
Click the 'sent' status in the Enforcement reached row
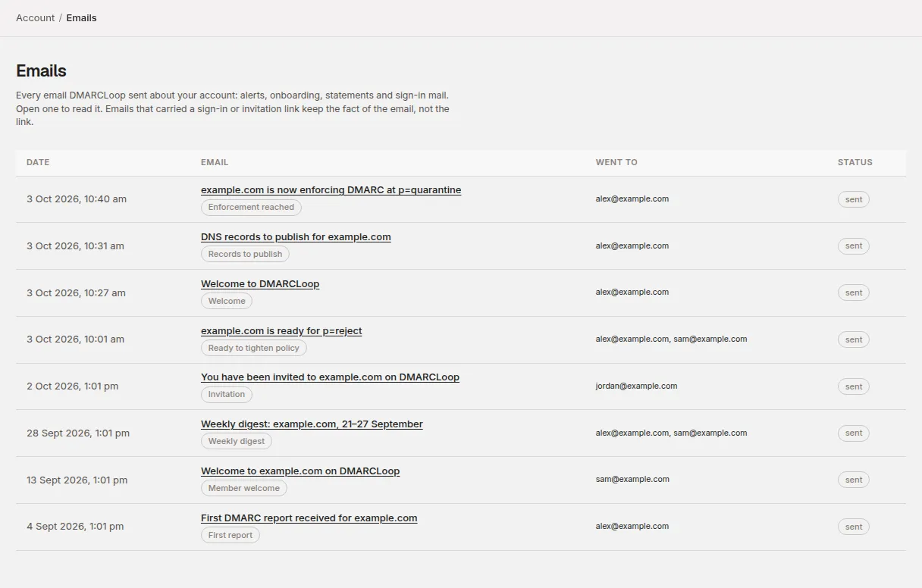pos(854,199)
